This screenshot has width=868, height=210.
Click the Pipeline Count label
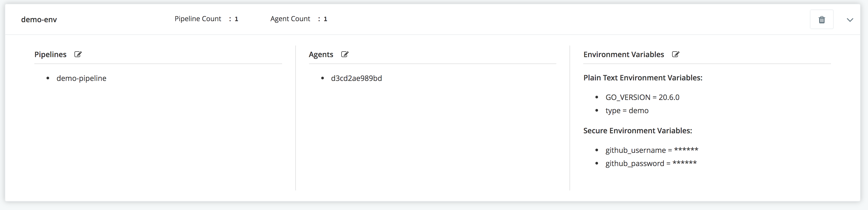[198, 19]
